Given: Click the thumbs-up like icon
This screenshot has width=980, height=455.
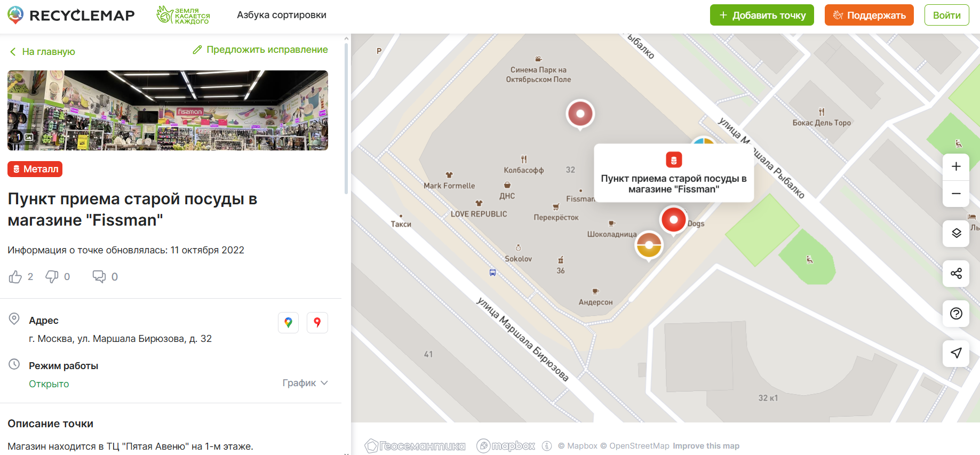Looking at the screenshot, I should (15, 277).
